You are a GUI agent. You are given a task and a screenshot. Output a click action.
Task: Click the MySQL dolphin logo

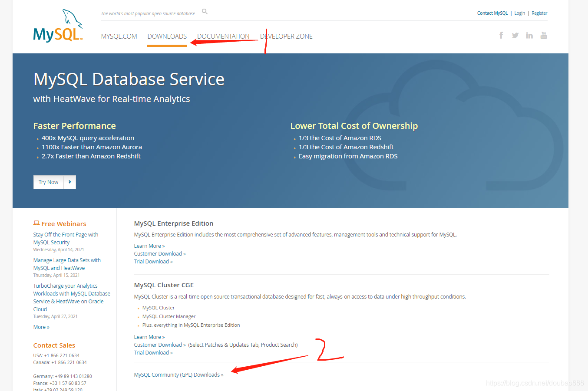tap(58, 26)
